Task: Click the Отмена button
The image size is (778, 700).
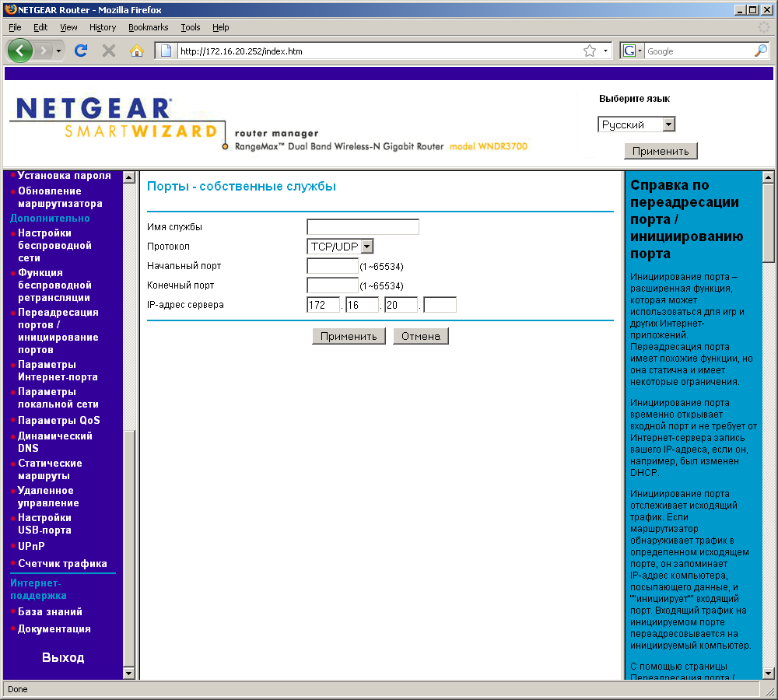Action: 421,336
